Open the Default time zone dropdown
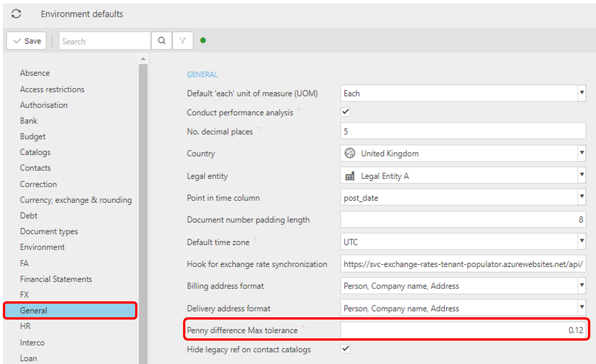The height and width of the screenshot is (364, 596). [582, 242]
